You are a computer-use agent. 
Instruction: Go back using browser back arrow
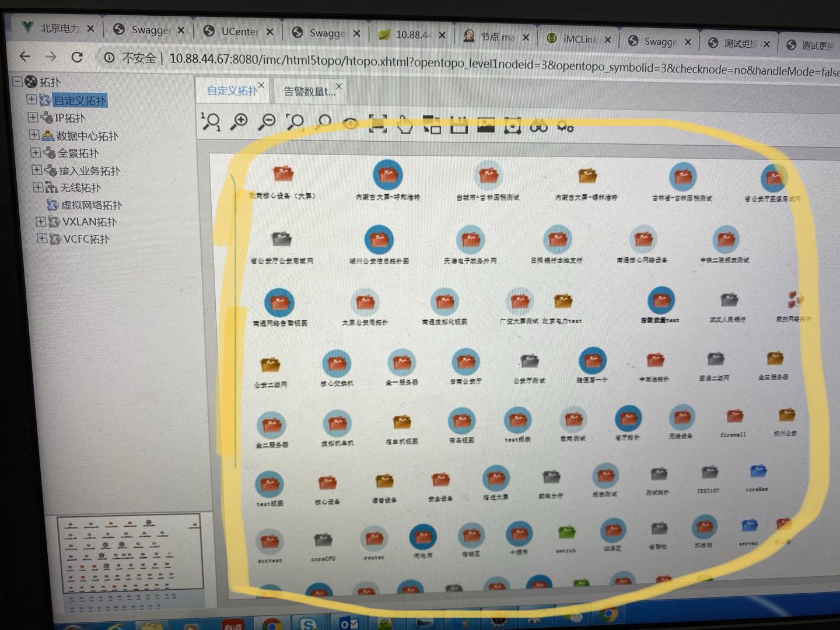pyautogui.click(x=24, y=56)
